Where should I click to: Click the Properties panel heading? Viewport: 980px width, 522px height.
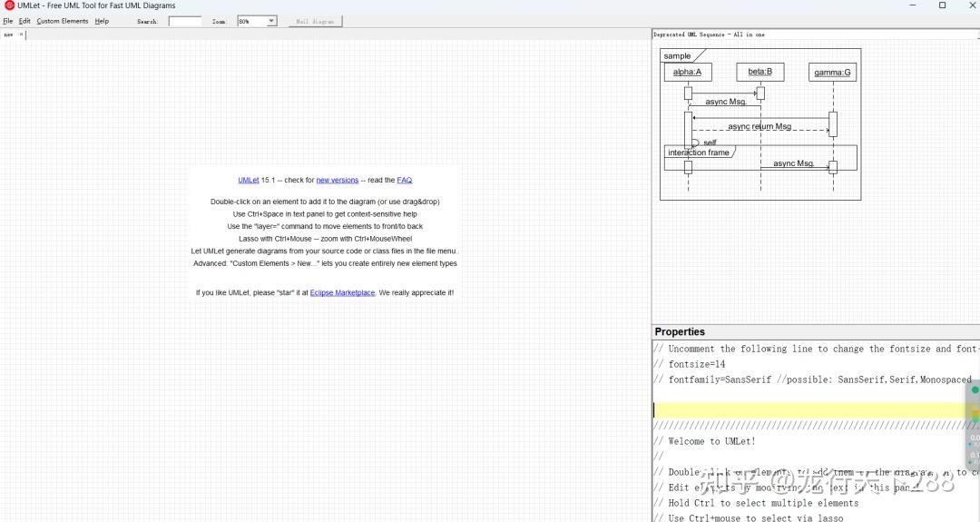(x=680, y=332)
